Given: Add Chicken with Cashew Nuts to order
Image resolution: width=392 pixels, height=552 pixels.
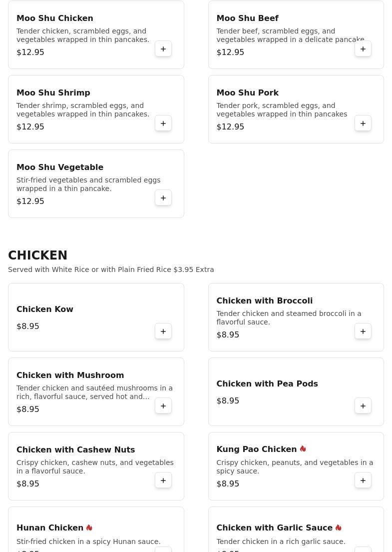Looking at the screenshot, I should point(163,480).
